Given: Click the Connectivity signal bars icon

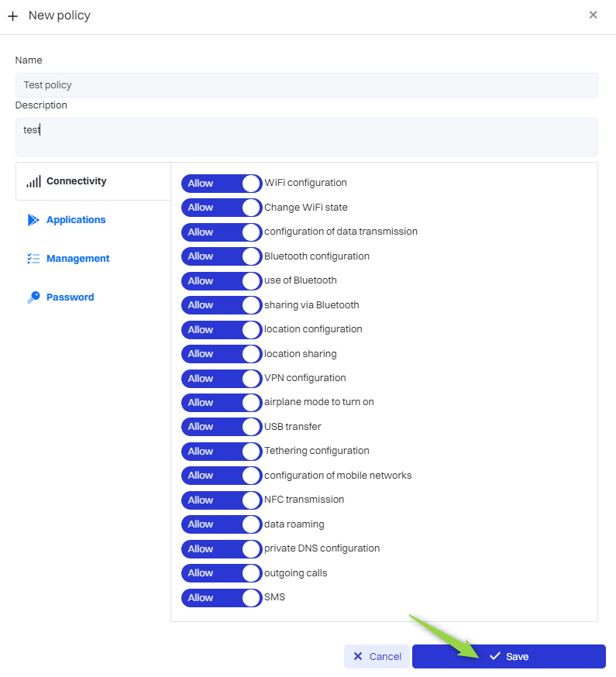Looking at the screenshot, I should (33, 181).
